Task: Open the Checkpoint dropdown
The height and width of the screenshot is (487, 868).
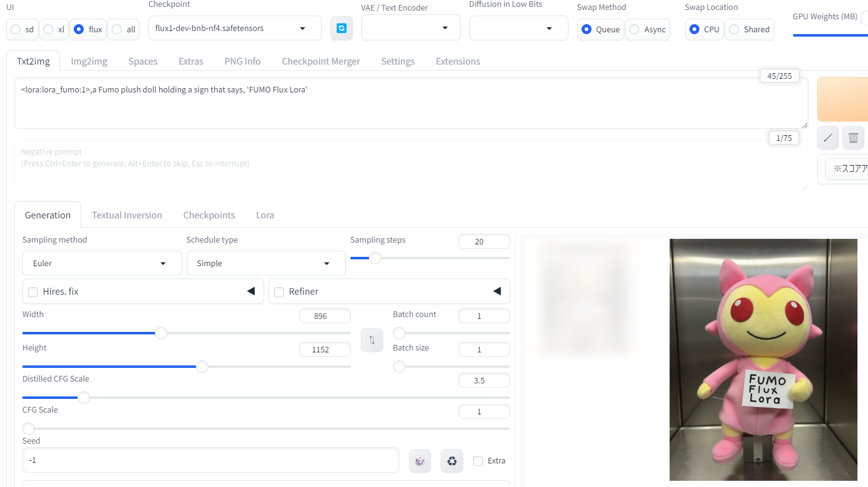Action: coord(235,28)
